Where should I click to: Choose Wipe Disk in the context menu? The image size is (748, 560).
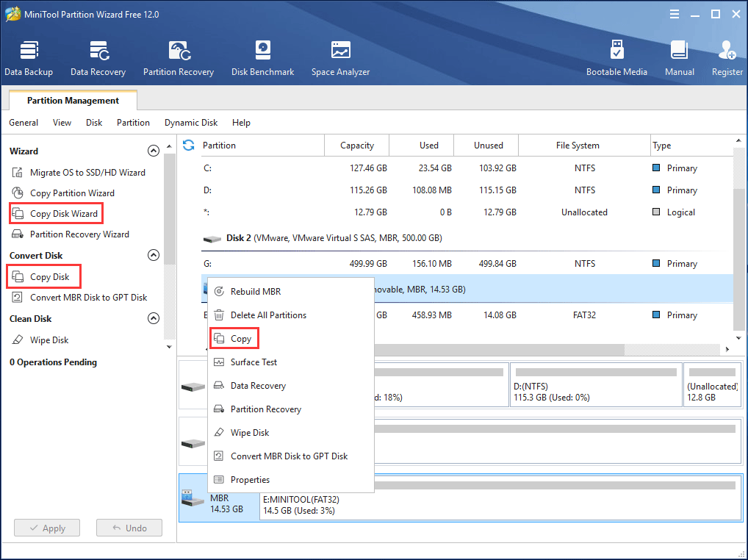point(291,433)
